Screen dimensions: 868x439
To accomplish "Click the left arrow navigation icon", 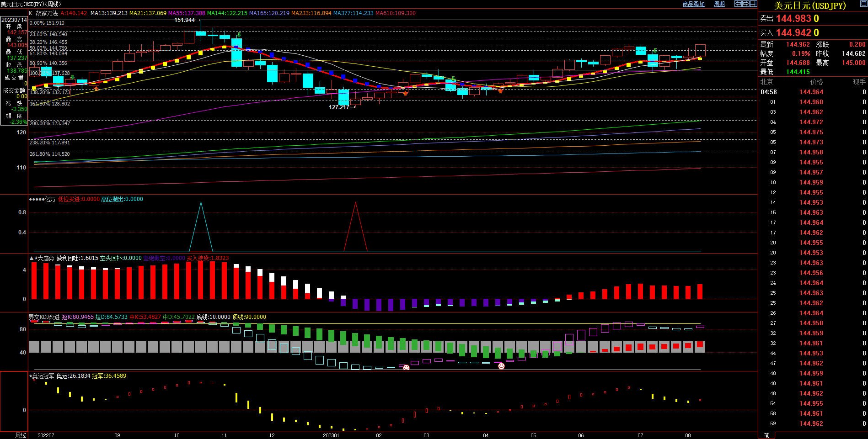I will pyautogui.click(x=738, y=4).
